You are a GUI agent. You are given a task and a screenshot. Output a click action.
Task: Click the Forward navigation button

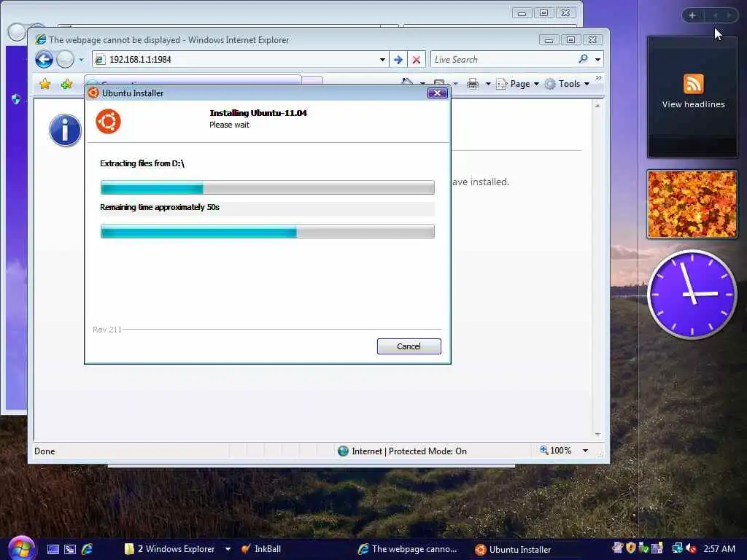click(x=65, y=60)
